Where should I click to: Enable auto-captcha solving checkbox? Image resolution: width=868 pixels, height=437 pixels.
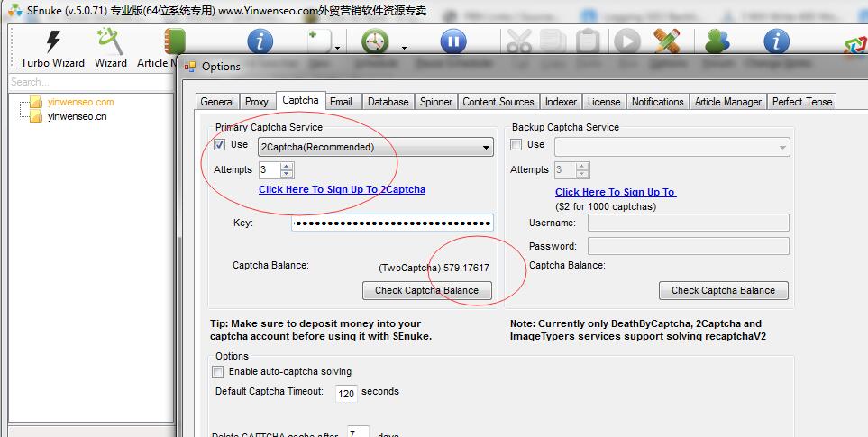(217, 371)
